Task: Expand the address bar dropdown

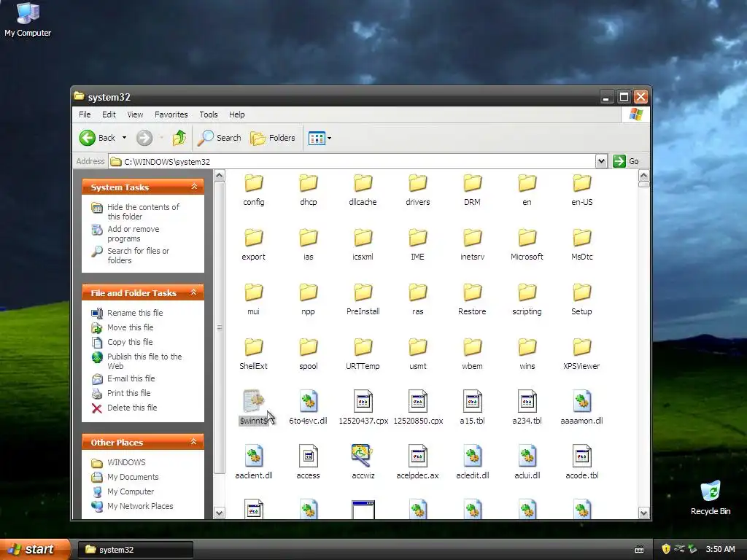Action: (x=601, y=161)
